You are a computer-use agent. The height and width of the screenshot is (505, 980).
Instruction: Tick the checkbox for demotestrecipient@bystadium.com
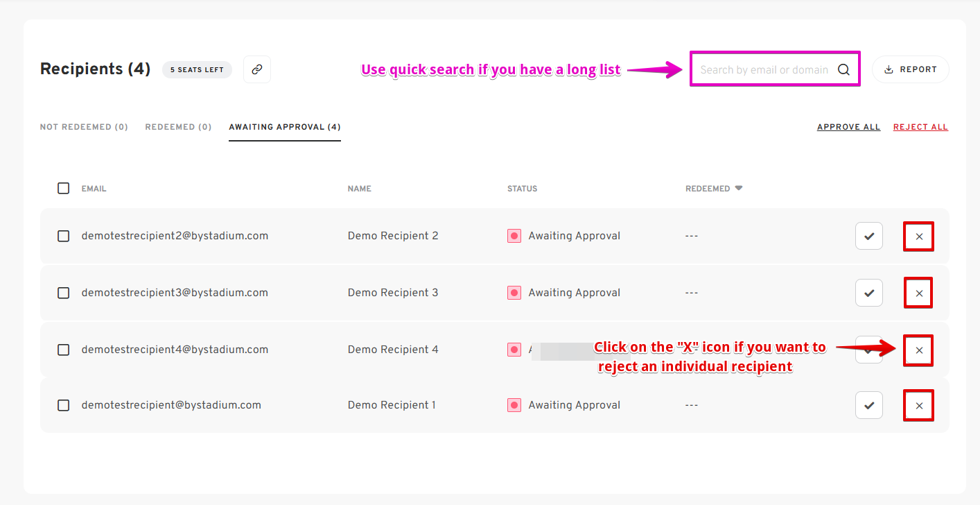coord(64,405)
